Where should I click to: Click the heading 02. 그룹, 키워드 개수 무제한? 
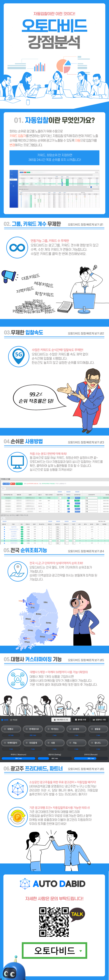[x=32, y=224]
